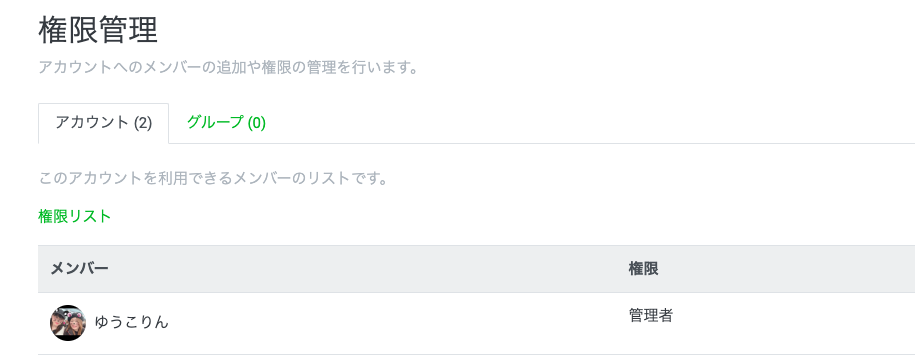Open the 権限リスト link
Viewport: 915px width, 360px height.
75,216
